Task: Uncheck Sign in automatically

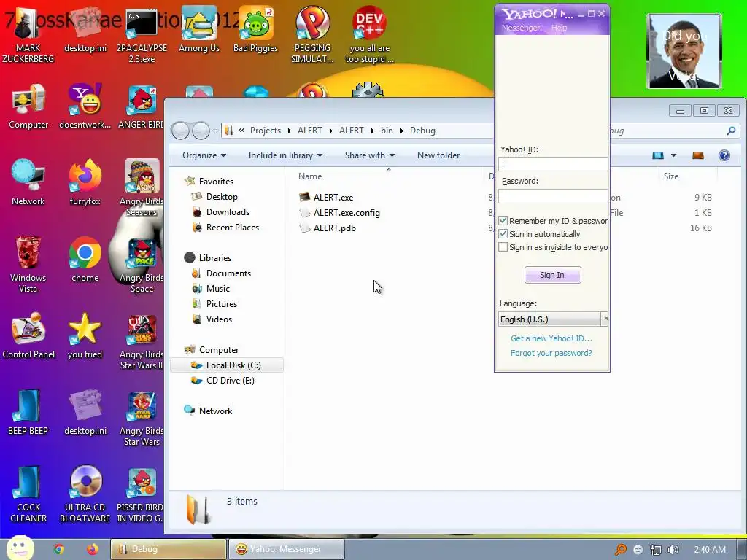Action: [x=503, y=234]
